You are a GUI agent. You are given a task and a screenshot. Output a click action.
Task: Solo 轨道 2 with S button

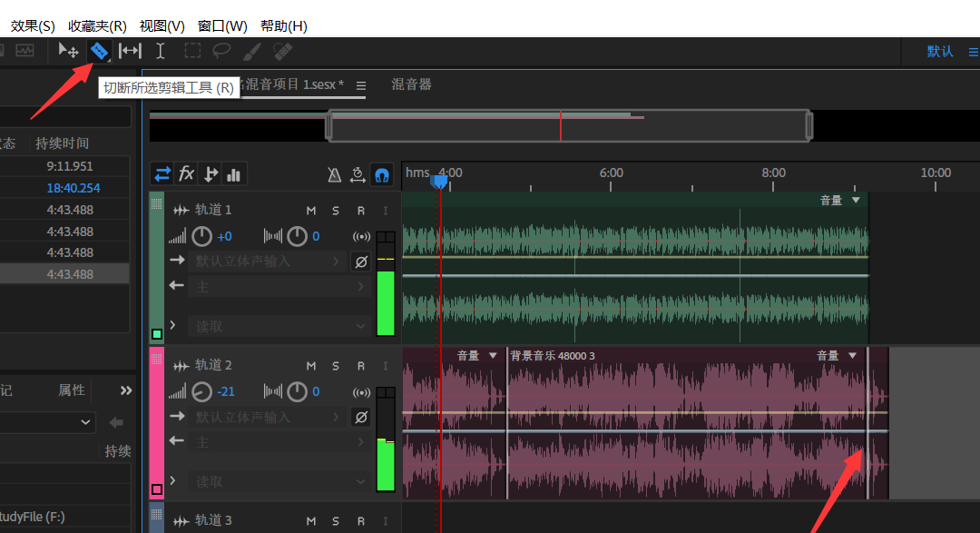(x=336, y=366)
